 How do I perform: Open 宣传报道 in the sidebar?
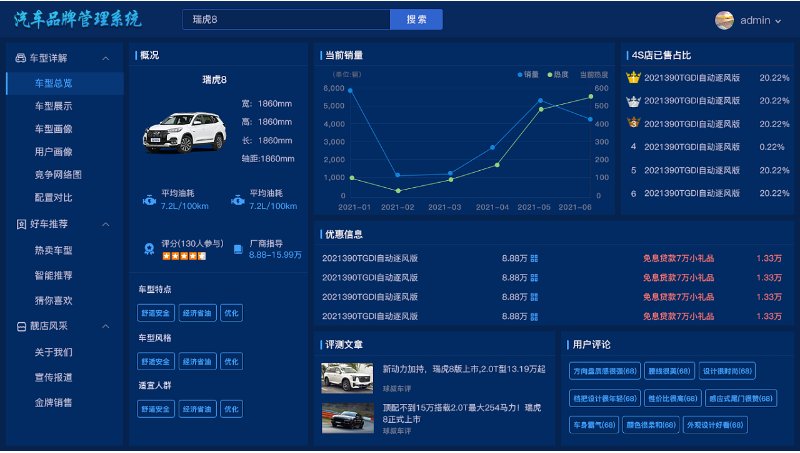point(54,378)
